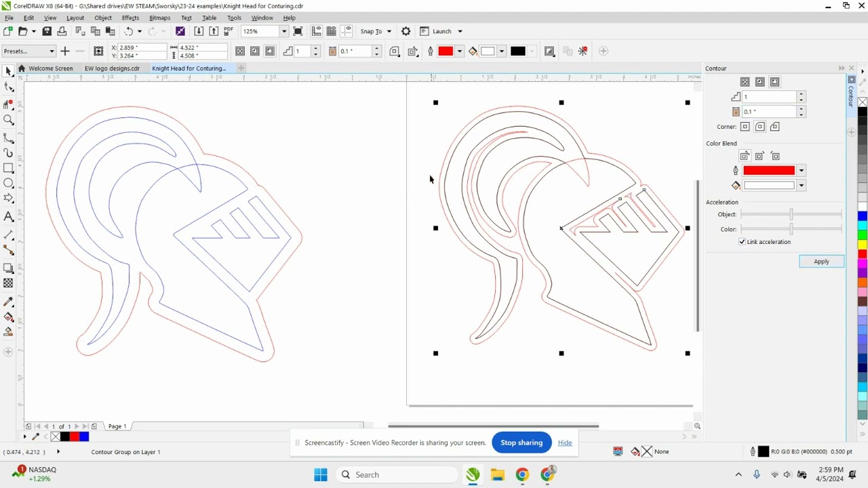Open a new document tab with plus
Image resolution: width=868 pixels, height=488 pixels.
(x=241, y=68)
